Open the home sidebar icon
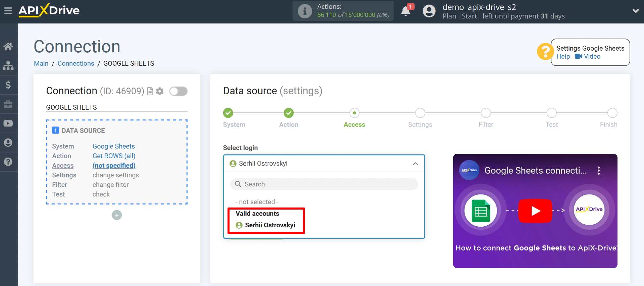Image resolution: width=644 pixels, height=286 pixels. tap(8, 46)
